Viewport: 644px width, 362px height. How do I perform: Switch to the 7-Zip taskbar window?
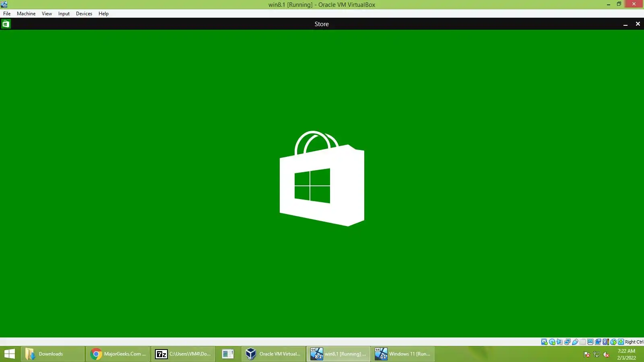click(183, 354)
